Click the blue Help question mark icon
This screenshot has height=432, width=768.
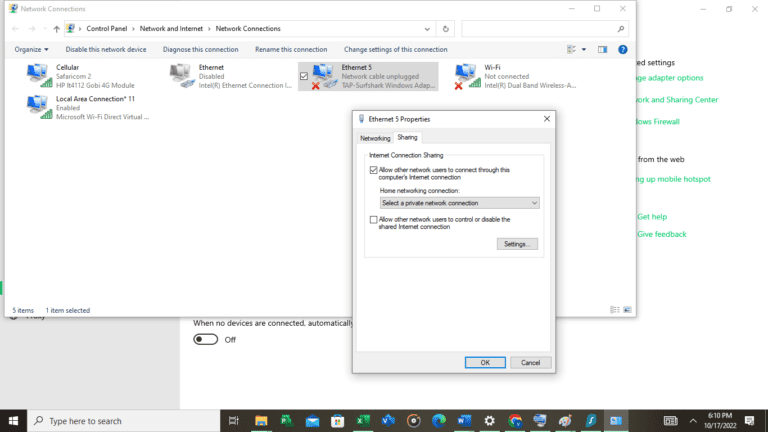click(622, 49)
